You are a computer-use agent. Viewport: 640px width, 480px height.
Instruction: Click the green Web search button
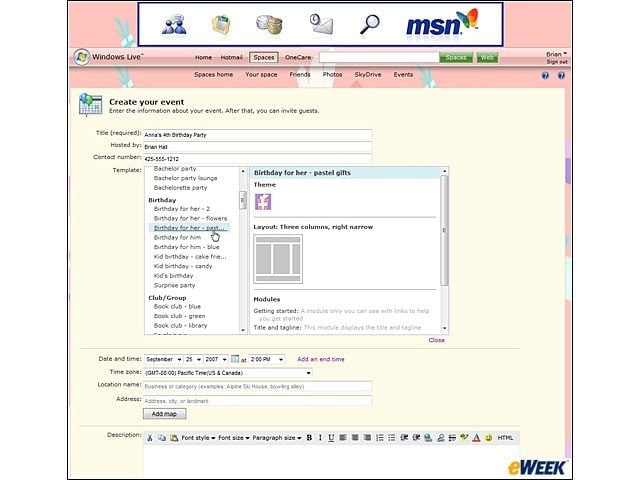tap(487, 58)
